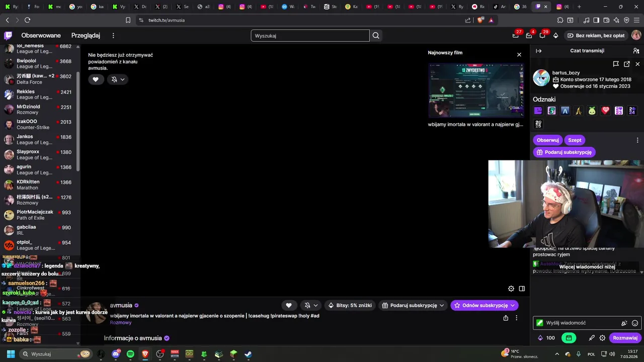
Task: Open the chat settings gear
Action: (x=602, y=338)
